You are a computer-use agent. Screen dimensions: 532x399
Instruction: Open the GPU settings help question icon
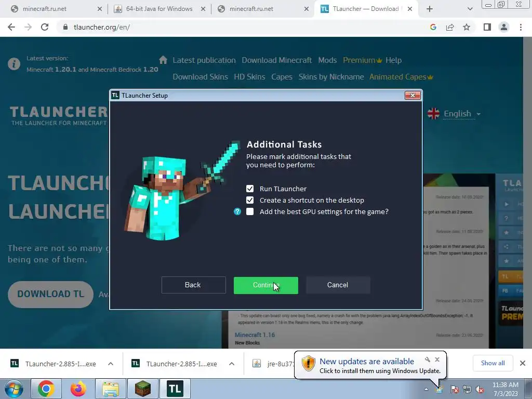(237, 212)
